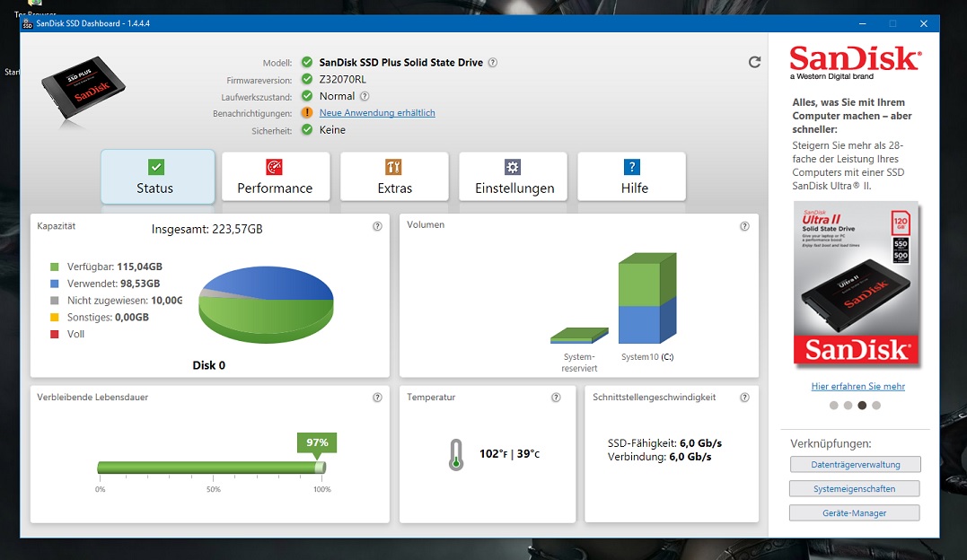967x560 pixels.
Task: Click the refresh icon at top right
Action: (x=754, y=62)
